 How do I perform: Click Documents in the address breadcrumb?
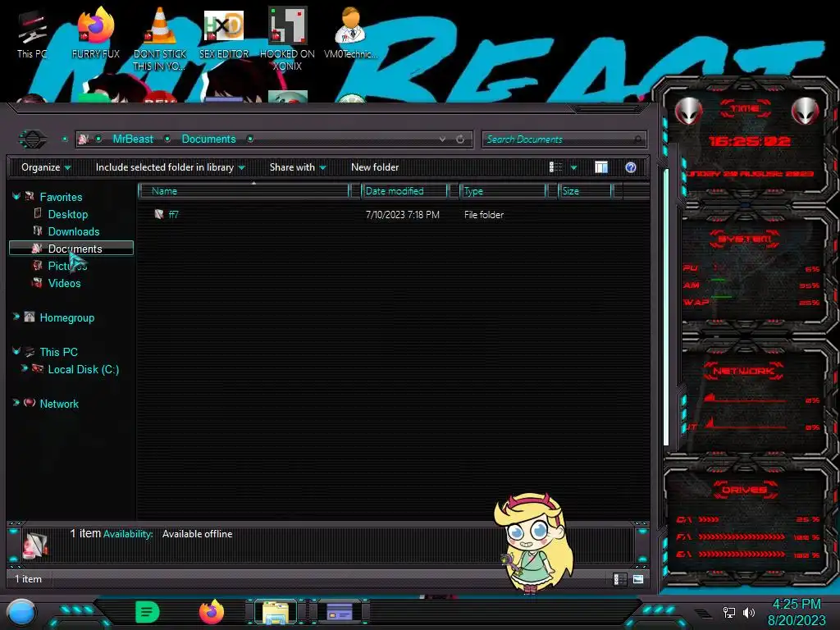click(208, 139)
